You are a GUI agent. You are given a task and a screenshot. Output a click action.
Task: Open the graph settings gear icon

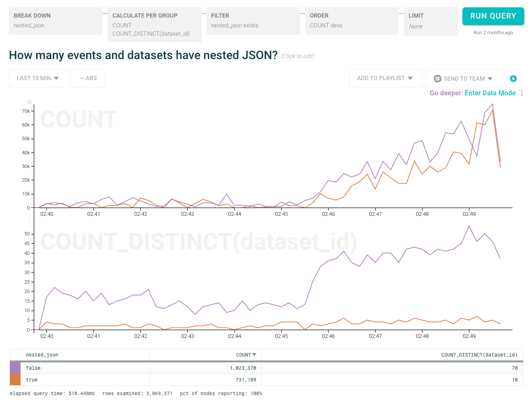point(513,79)
